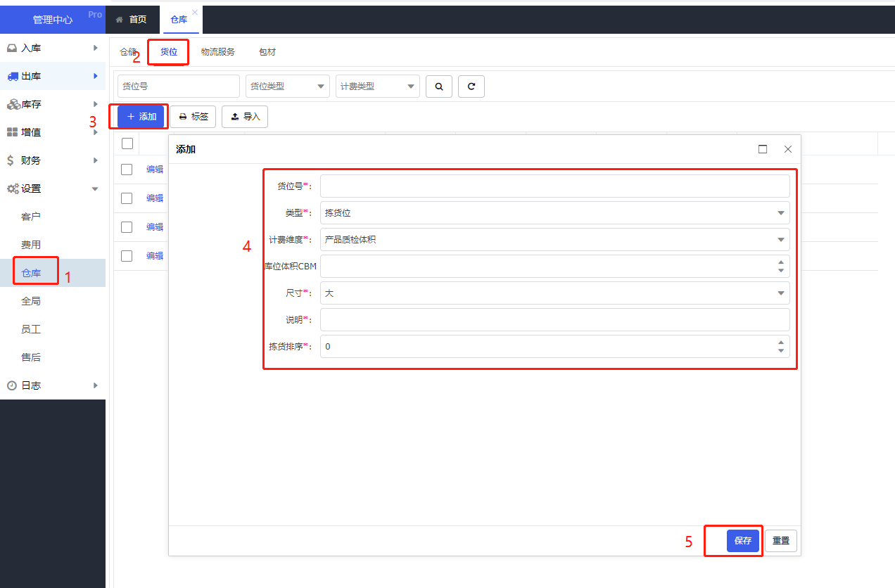Expand the 日志 sidebar menu
895x588 pixels.
[95, 385]
